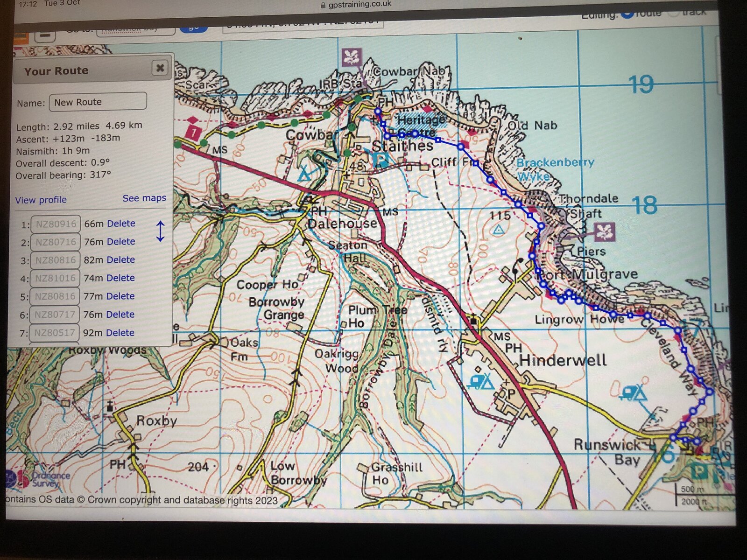Click the Staithes label on the map
This screenshot has width=747, height=560.
click(402, 146)
